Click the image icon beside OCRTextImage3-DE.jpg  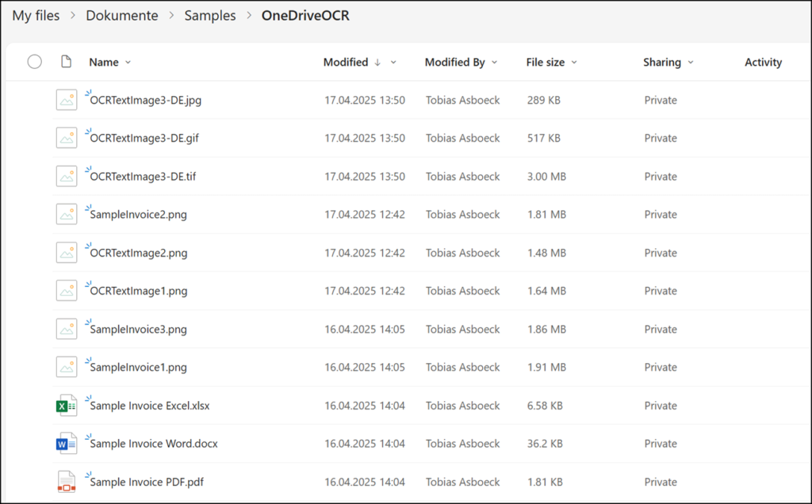(x=67, y=100)
